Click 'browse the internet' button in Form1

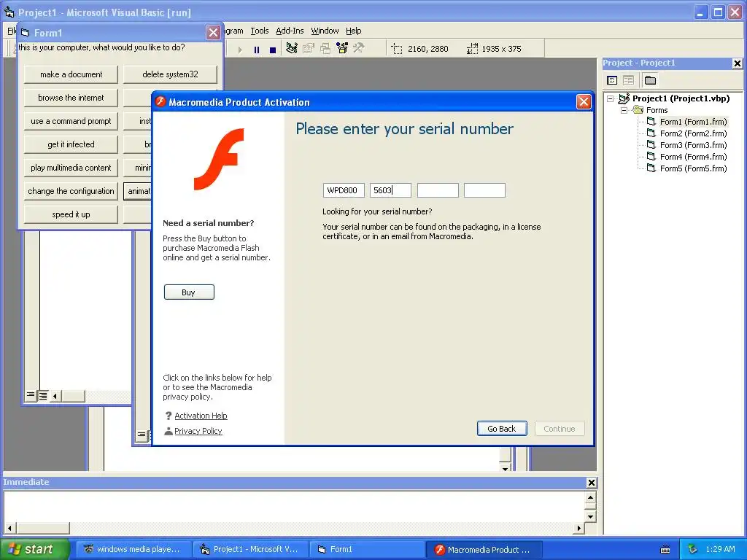71,98
